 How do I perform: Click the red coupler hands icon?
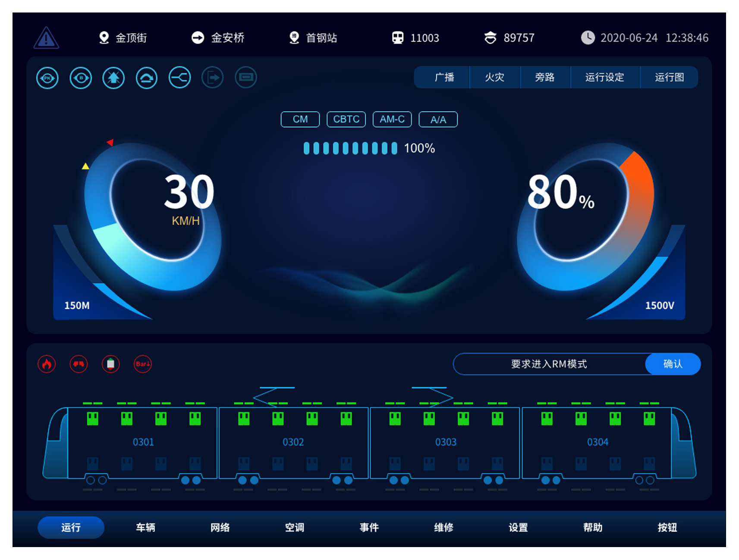(79, 364)
